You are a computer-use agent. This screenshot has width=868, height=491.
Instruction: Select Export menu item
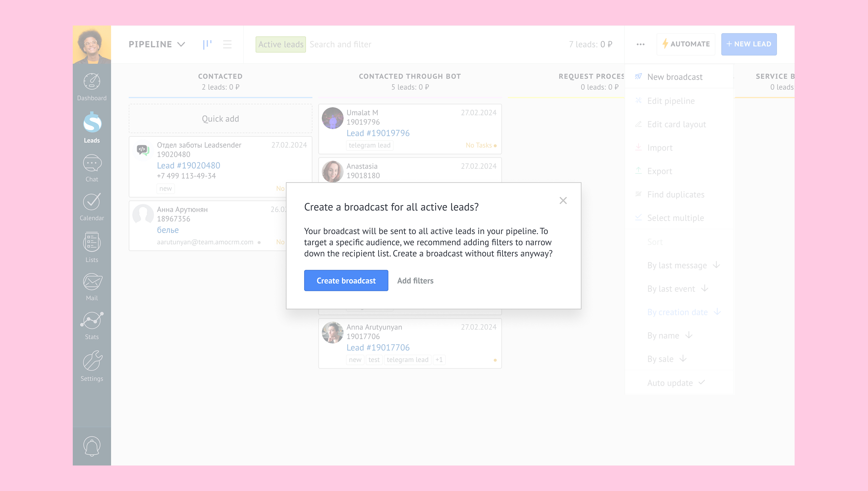679,171
